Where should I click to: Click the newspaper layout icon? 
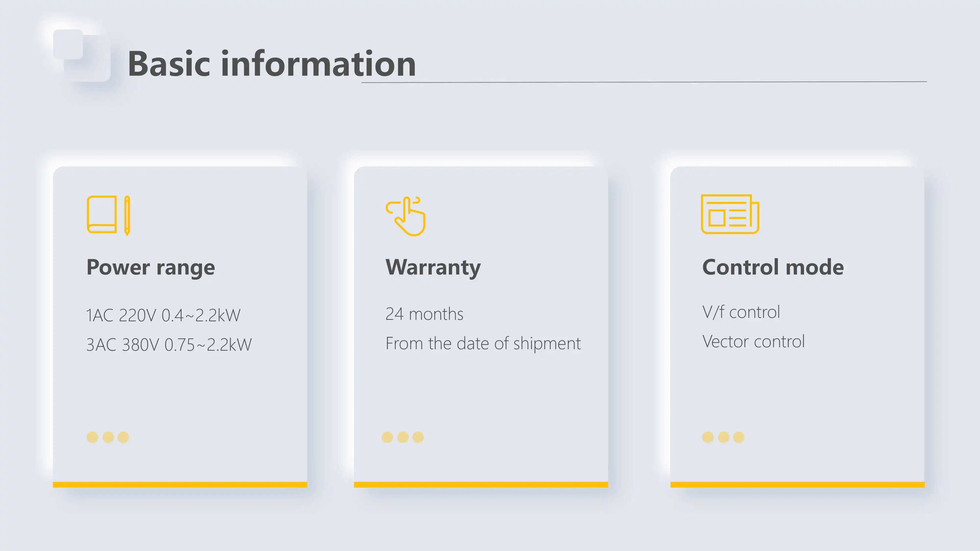[x=730, y=214]
